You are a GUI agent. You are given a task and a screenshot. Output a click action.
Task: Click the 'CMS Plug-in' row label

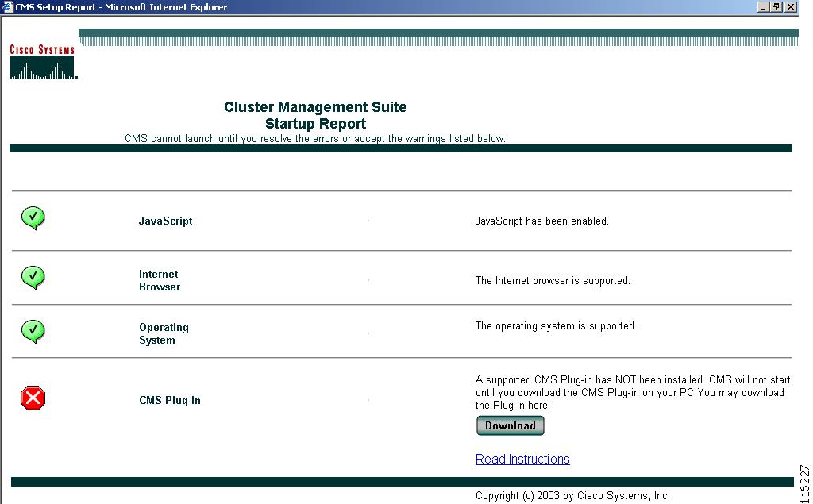click(x=170, y=400)
